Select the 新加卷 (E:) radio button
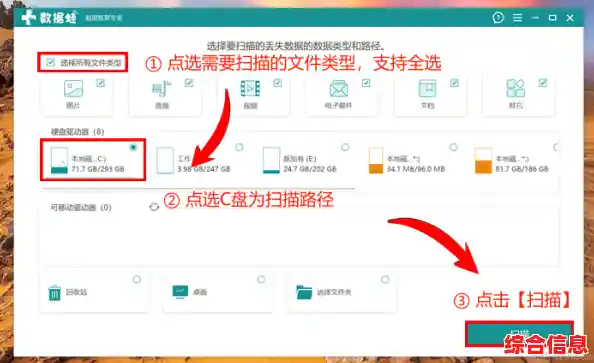The height and width of the screenshot is (363, 594). [x=345, y=147]
